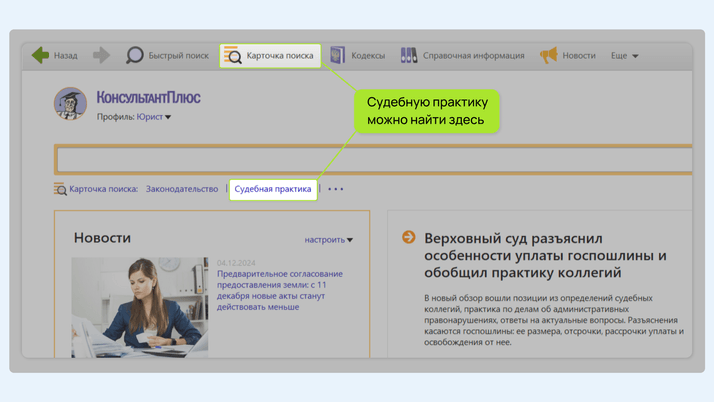Open the Справочная информация binders icon
Screen dimensions: 714x402
(x=409, y=55)
